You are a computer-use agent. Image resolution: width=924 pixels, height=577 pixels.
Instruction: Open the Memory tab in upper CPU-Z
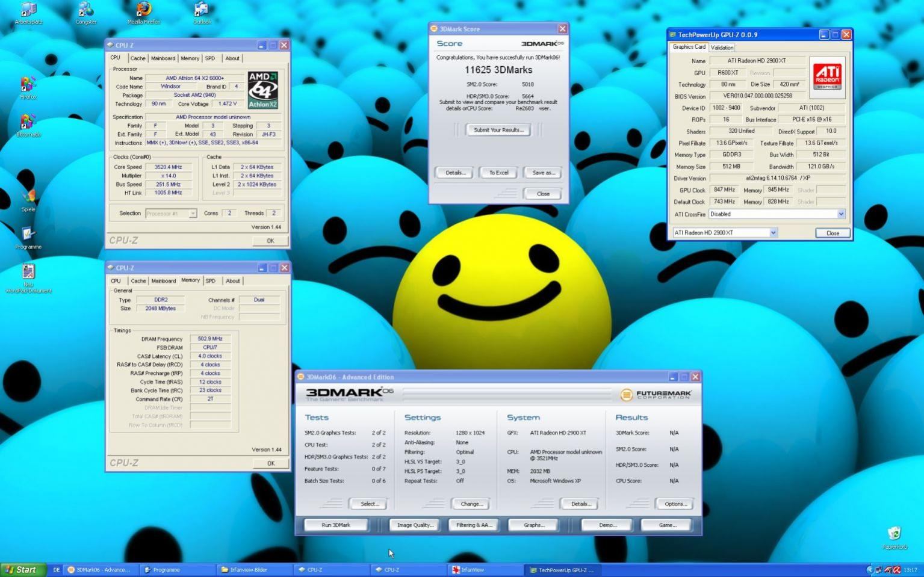pos(190,58)
